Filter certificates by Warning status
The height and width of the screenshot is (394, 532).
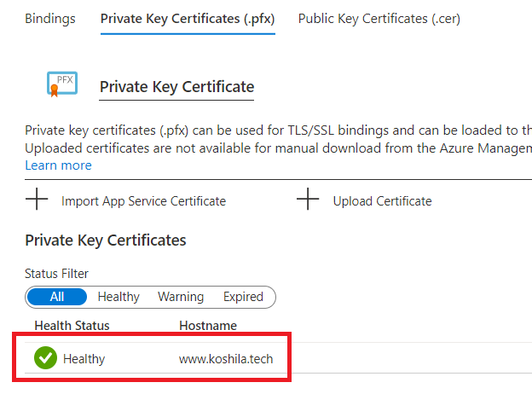pos(181,297)
